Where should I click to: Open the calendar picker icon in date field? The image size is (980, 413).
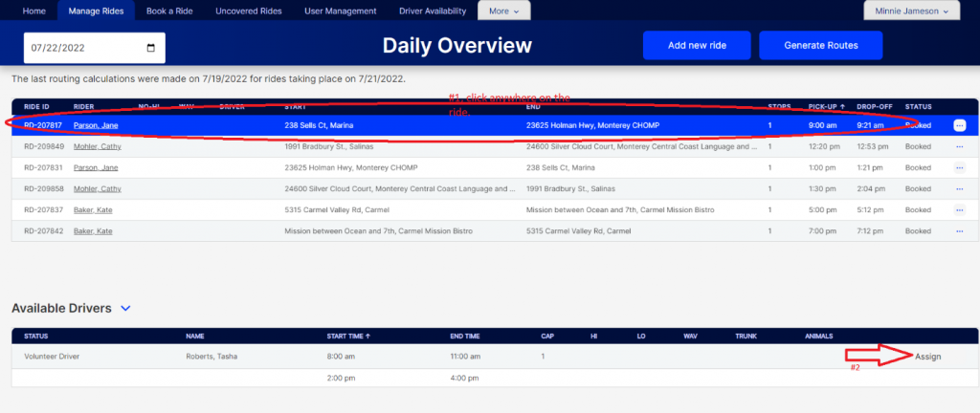tap(151, 48)
